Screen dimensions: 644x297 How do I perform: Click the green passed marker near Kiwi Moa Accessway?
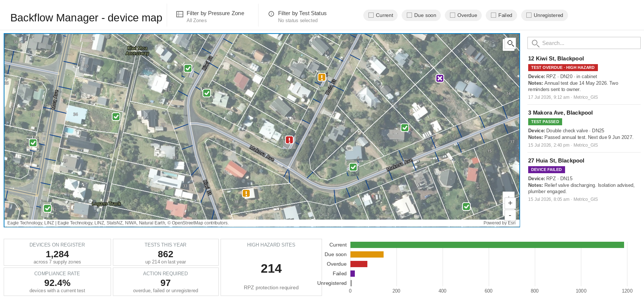(x=188, y=68)
